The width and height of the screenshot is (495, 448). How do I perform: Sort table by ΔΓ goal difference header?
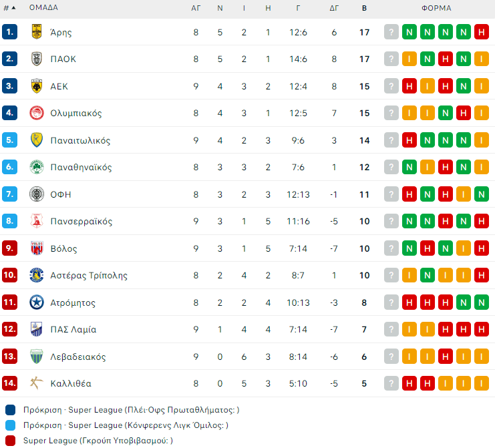334,8
